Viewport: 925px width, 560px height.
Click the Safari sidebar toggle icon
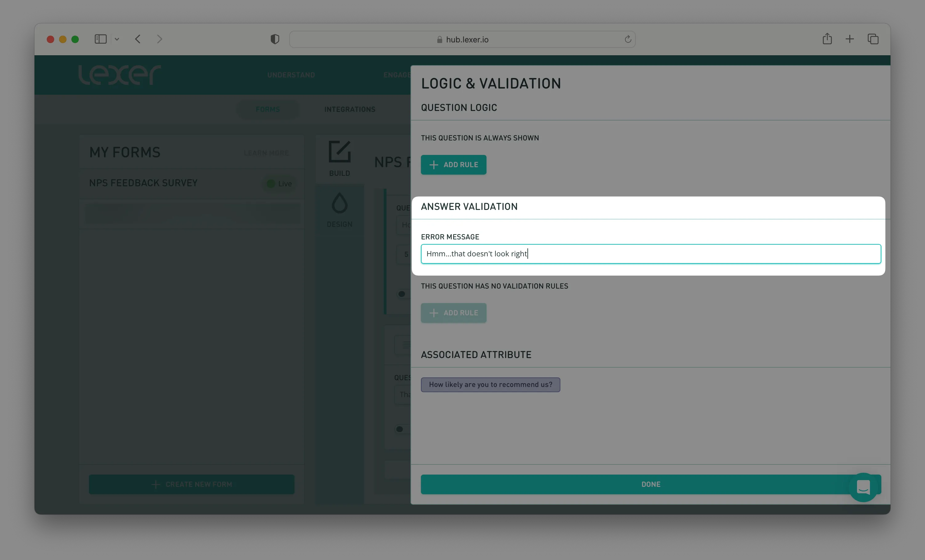coord(100,39)
